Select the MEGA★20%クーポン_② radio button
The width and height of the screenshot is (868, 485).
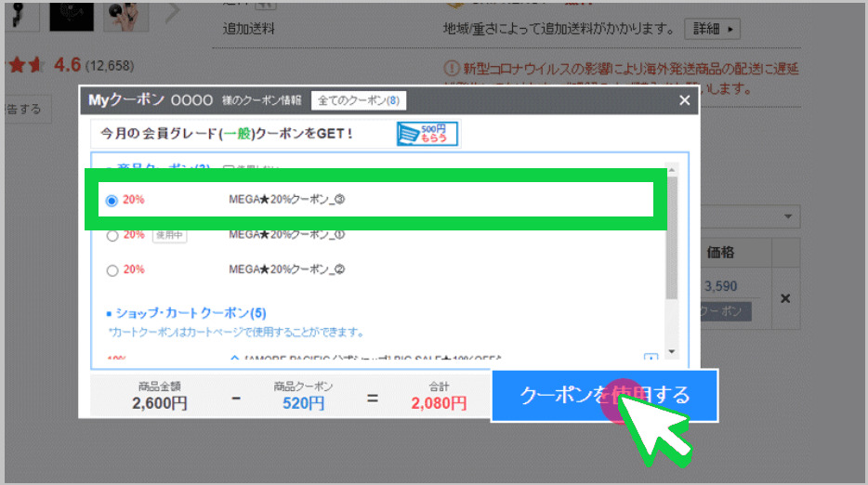coord(112,270)
